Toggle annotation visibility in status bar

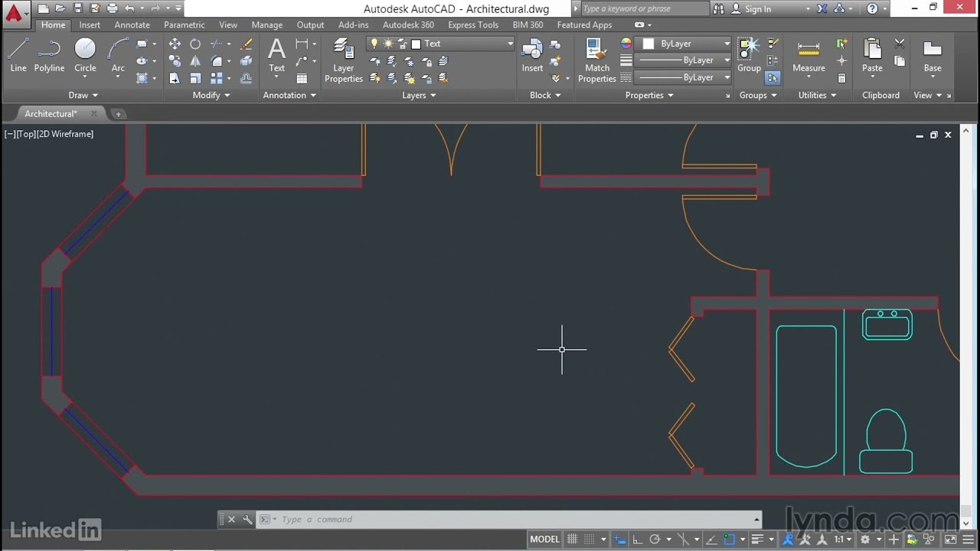coord(788,540)
